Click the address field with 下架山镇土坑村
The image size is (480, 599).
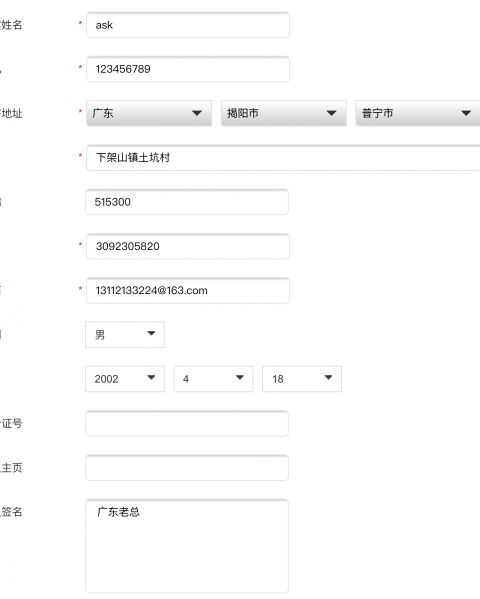[283, 157]
